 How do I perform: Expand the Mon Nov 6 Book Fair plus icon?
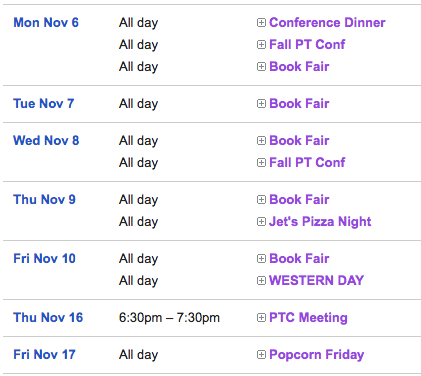(x=261, y=67)
